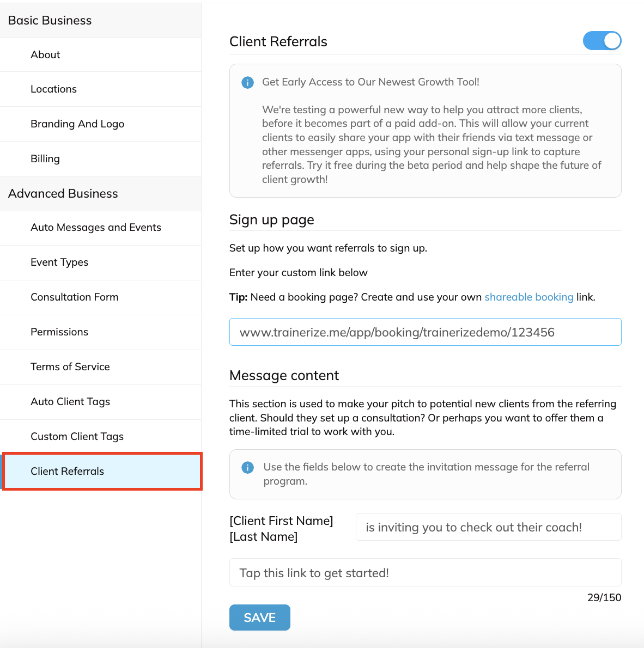644x648 pixels.
Task: Open the About settings page
Action: pos(45,54)
